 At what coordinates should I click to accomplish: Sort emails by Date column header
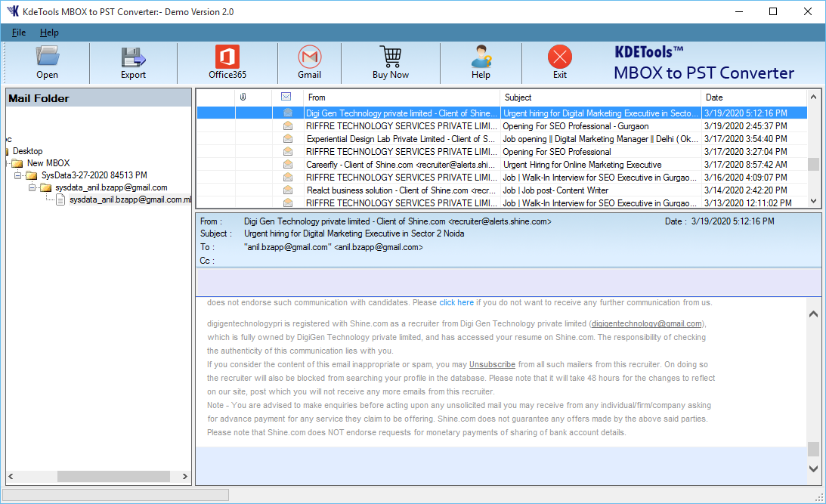[x=754, y=97]
